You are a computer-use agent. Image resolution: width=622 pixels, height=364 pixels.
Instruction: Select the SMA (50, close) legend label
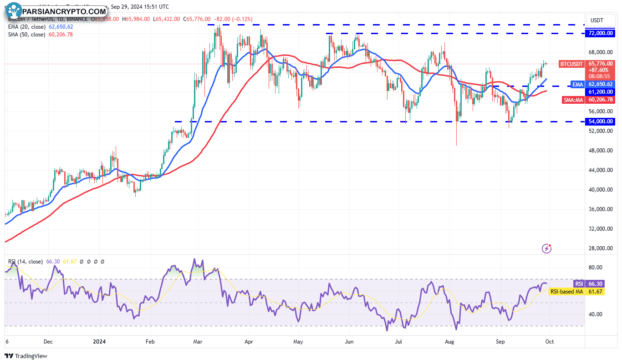26,35
